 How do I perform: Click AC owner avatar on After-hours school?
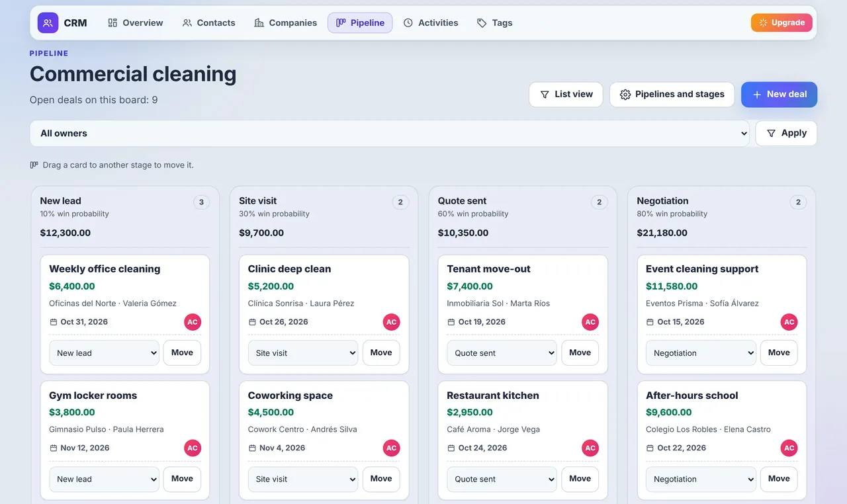(789, 448)
